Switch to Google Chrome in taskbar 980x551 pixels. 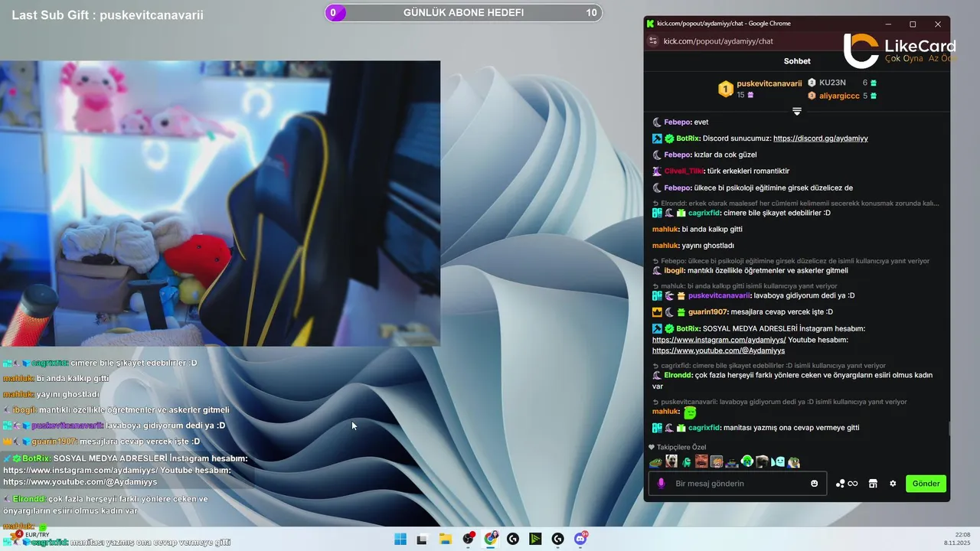tap(491, 539)
